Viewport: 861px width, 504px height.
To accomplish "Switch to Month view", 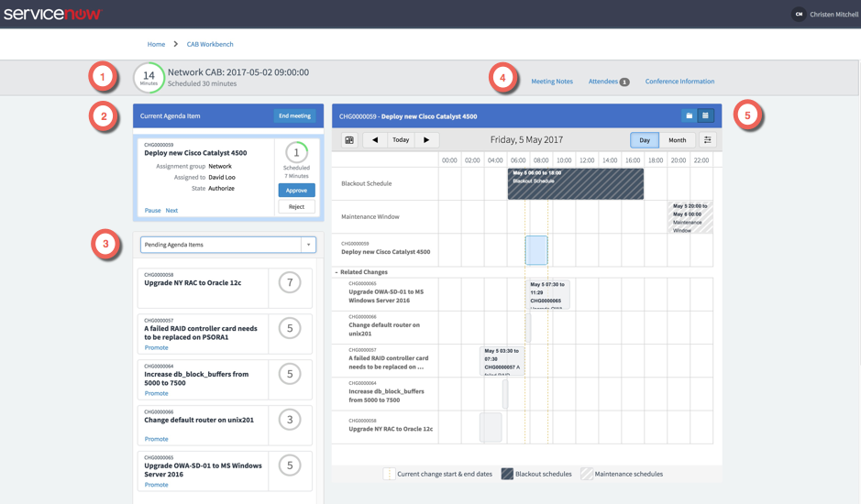I will point(677,140).
